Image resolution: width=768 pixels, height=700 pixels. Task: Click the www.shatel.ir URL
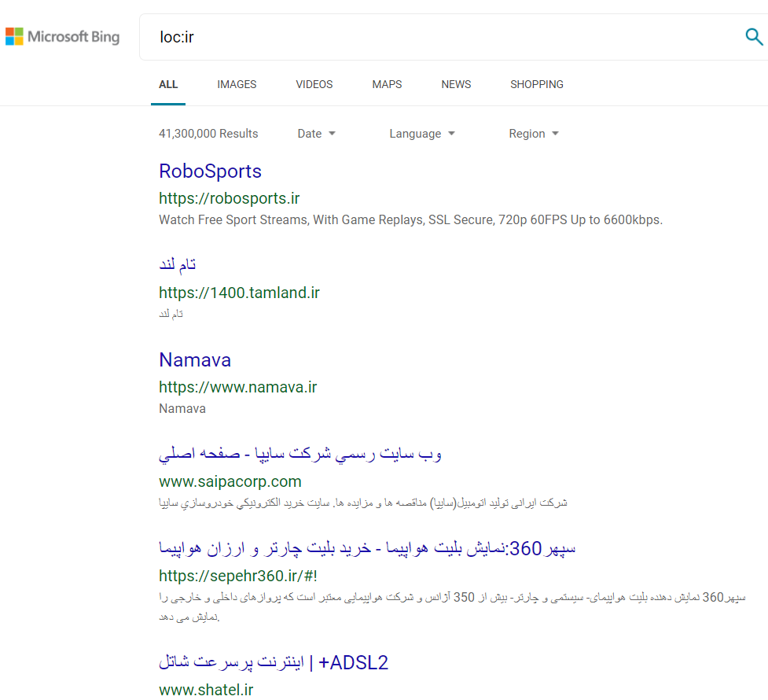coord(206,690)
